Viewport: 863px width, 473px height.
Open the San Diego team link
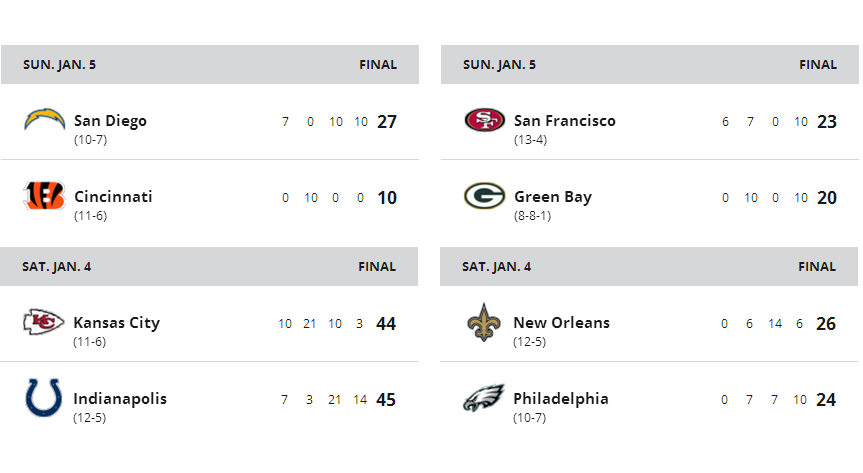pyautogui.click(x=110, y=121)
